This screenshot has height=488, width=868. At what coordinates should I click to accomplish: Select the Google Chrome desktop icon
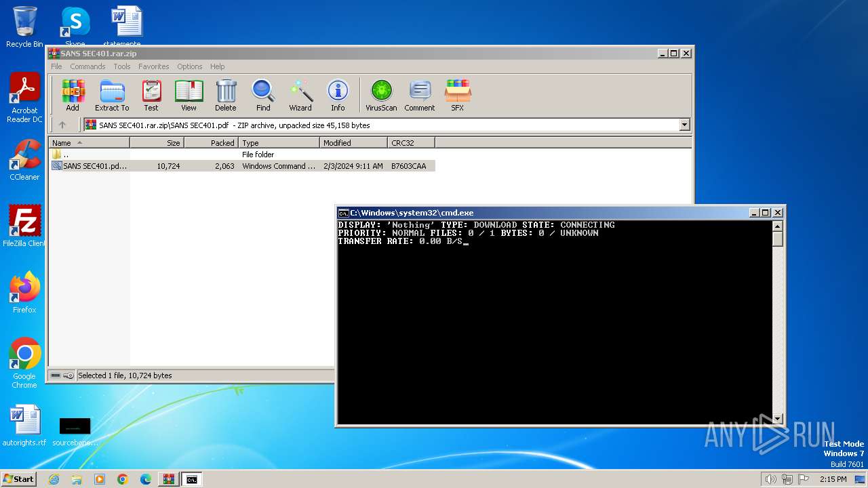coord(24,363)
